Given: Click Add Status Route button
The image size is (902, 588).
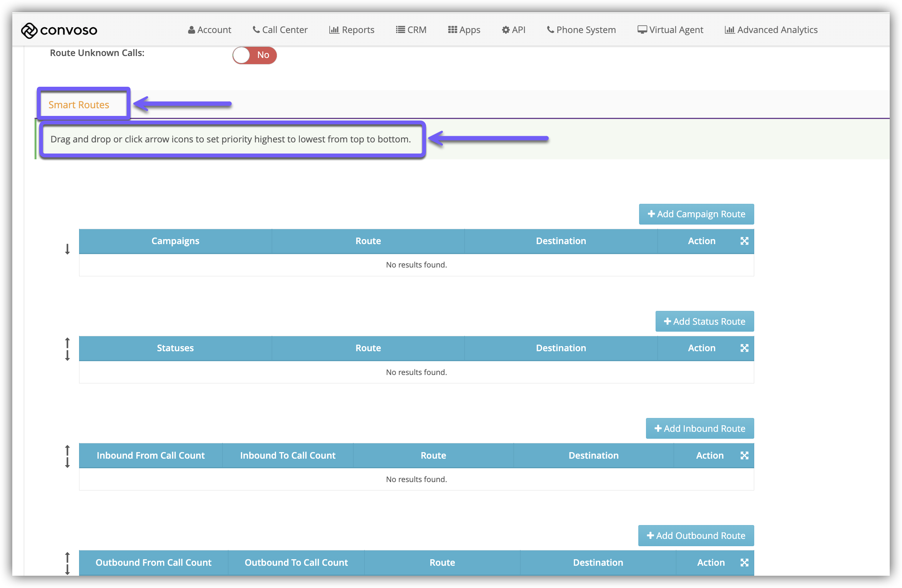Looking at the screenshot, I should 704,322.
